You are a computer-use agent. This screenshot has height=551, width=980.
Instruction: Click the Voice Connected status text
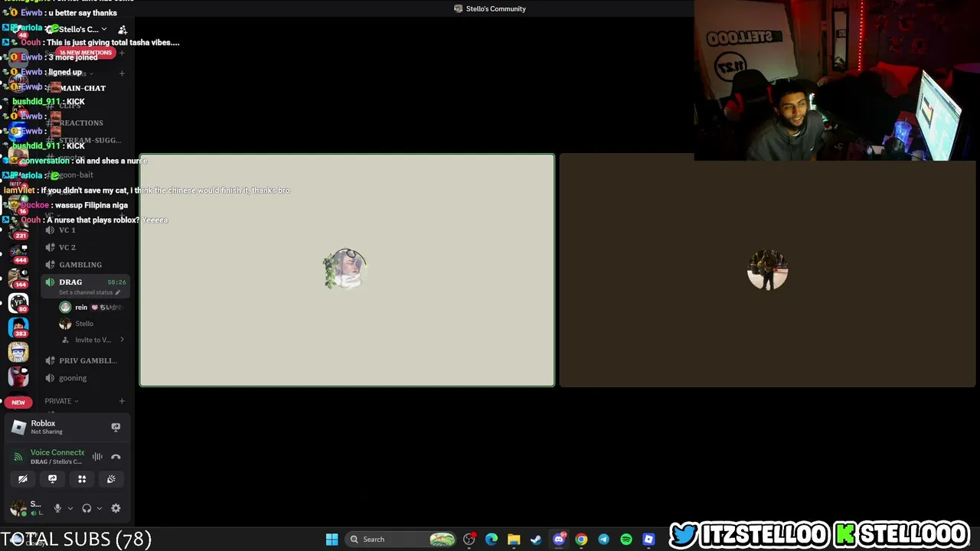(57, 452)
